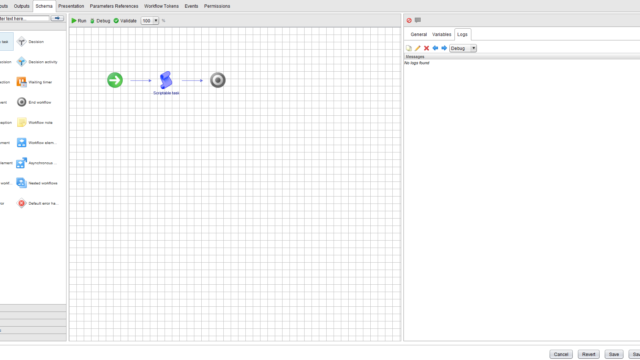The height and width of the screenshot is (360, 640).
Task: Click the 'No logs found' message
Action: click(x=417, y=63)
